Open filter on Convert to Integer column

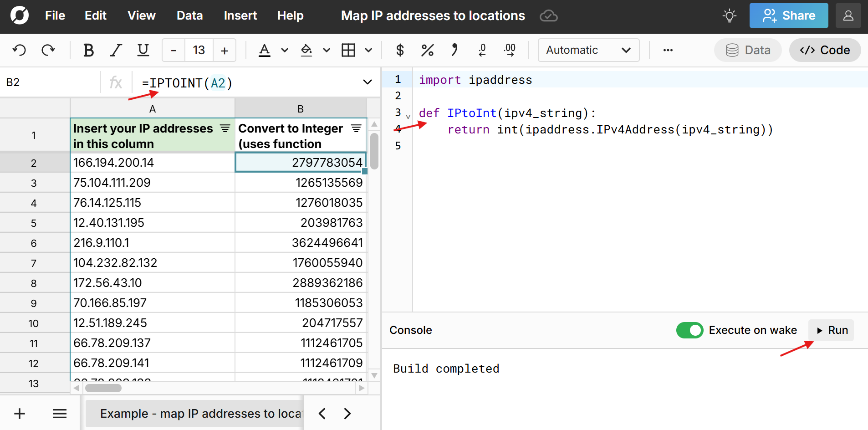[x=357, y=128]
